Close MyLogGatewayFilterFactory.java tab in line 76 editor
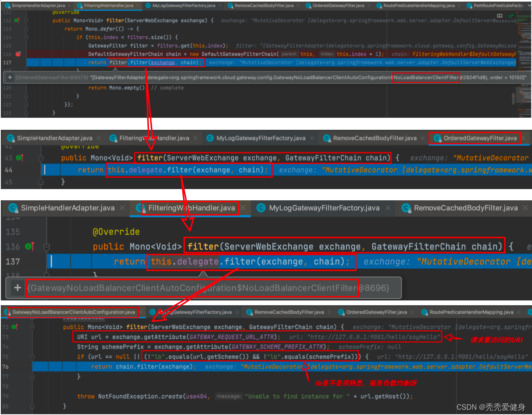This screenshot has height=415, width=532. (x=237, y=312)
